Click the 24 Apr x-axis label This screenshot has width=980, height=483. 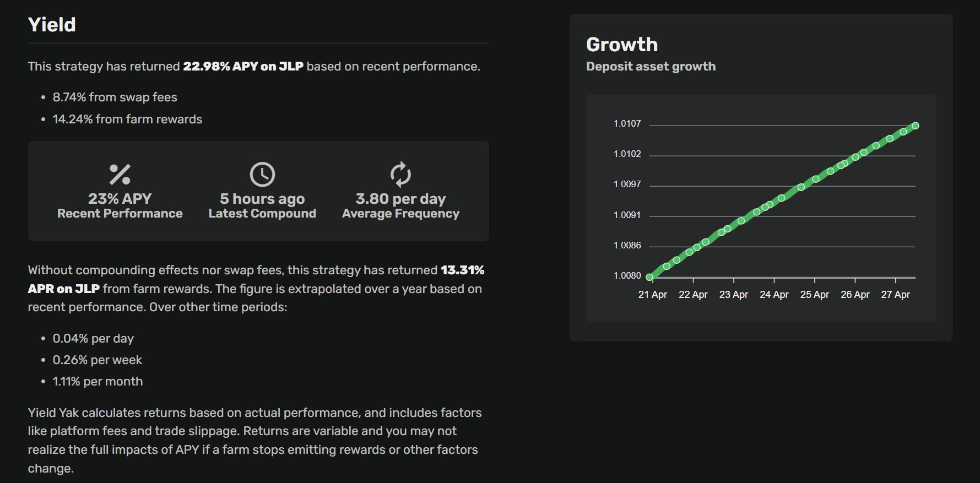pos(774,295)
